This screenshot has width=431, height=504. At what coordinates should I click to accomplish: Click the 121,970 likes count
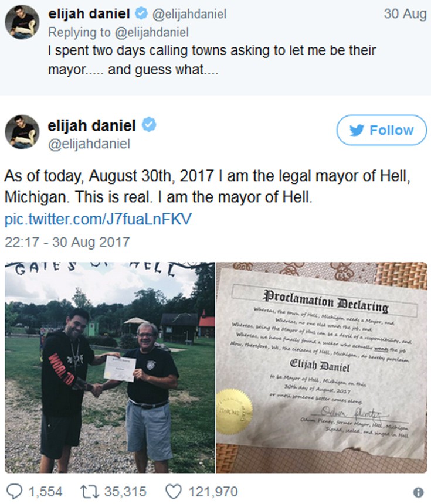(213, 492)
